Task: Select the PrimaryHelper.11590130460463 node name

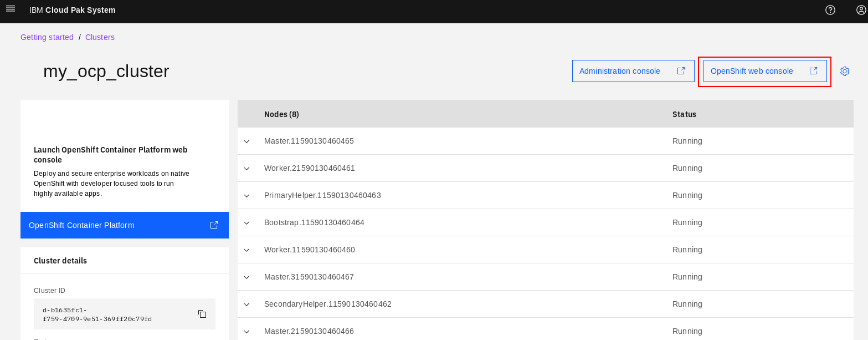Action: tap(322, 195)
